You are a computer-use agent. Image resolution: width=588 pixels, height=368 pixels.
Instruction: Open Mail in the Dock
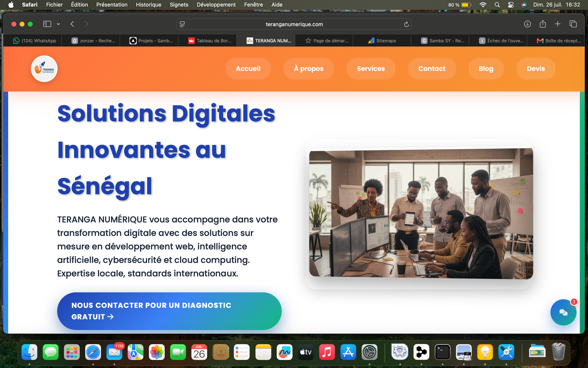(114, 353)
